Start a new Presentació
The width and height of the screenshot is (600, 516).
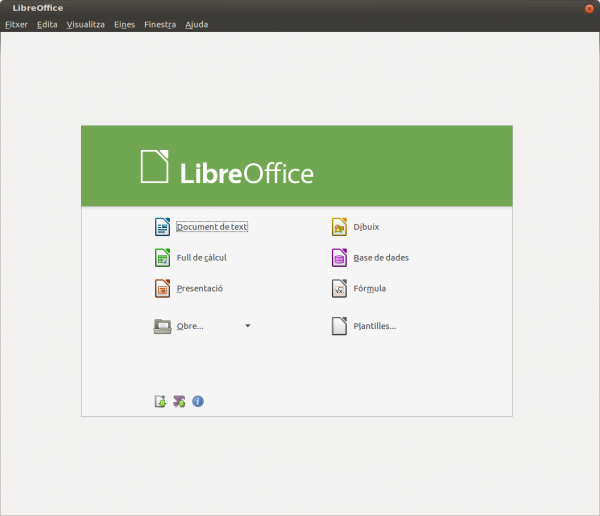click(x=200, y=289)
